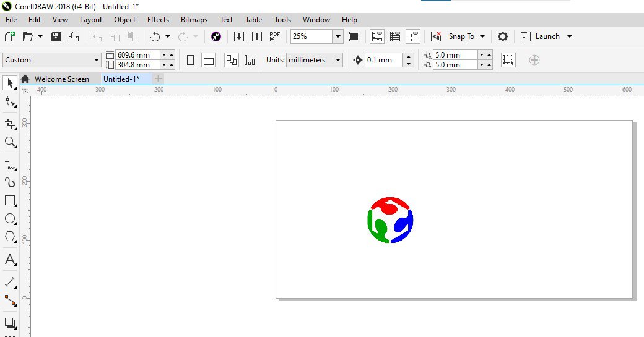The width and height of the screenshot is (644, 337).
Task: Select the Ellipse tool
Action: [x=10, y=218]
